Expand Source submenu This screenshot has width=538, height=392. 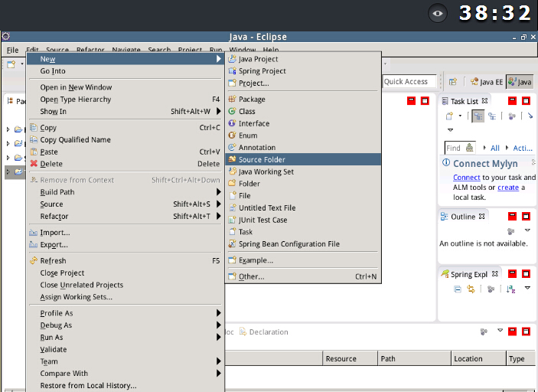click(x=126, y=204)
